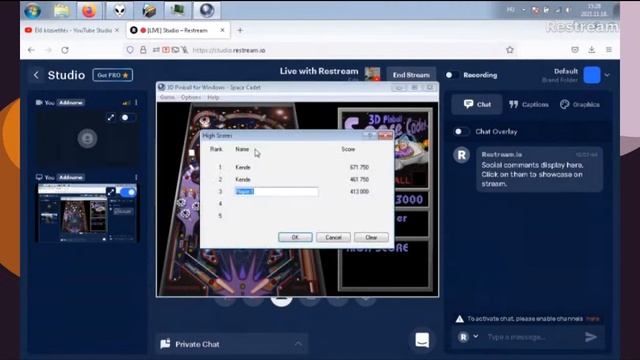Switch to the Chat tab
The height and width of the screenshot is (360, 640).
477,104
